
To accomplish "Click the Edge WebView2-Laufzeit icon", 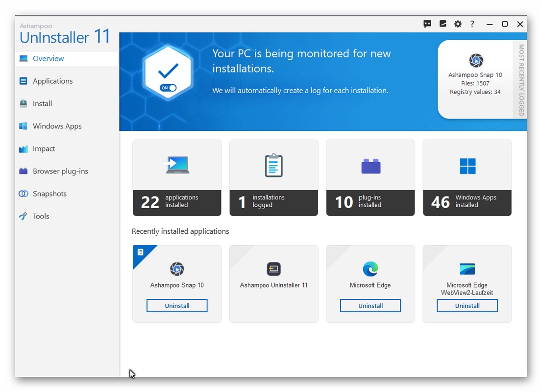I will (x=468, y=269).
